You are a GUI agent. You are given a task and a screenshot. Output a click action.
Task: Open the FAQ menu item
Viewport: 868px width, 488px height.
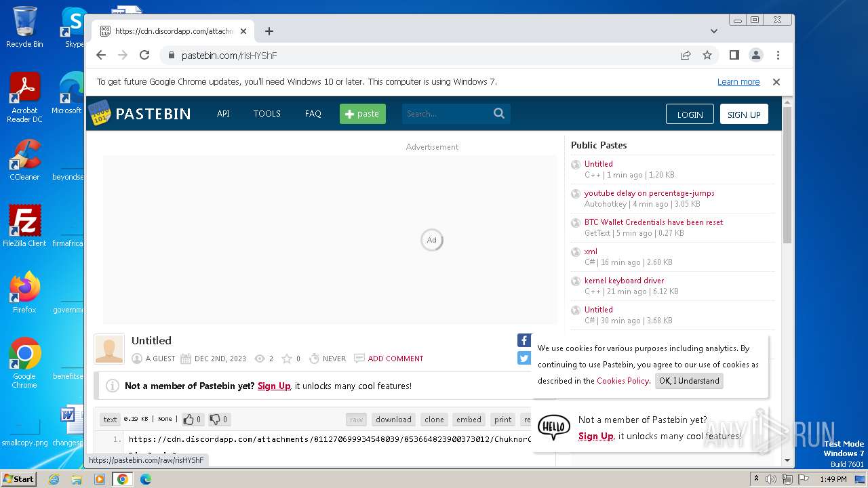(313, 114)
